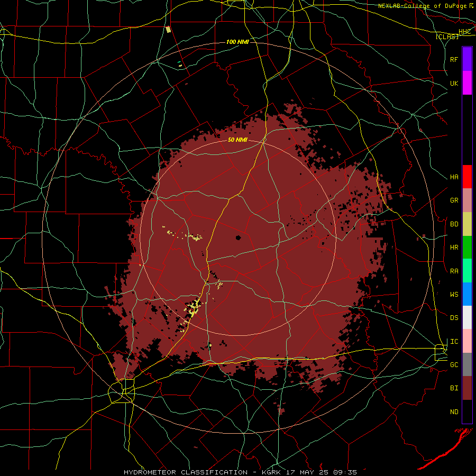The image size is (476, 476).
Task: Click the 'RF' legend label
Action: pos(454,59)
